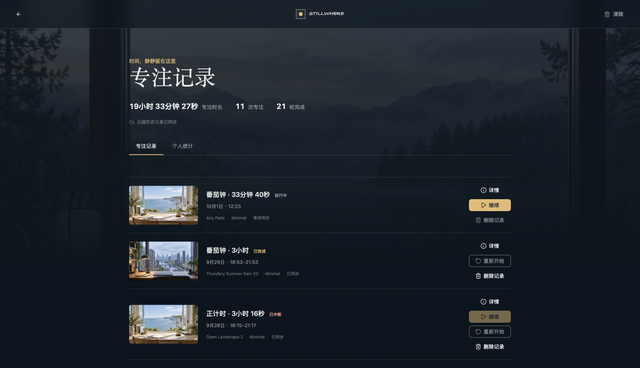The height and width of the screenshot is (368, 640).
Task: Click the Thundery Summer Rain 02 tag
Action: click(x=232, y=274)
